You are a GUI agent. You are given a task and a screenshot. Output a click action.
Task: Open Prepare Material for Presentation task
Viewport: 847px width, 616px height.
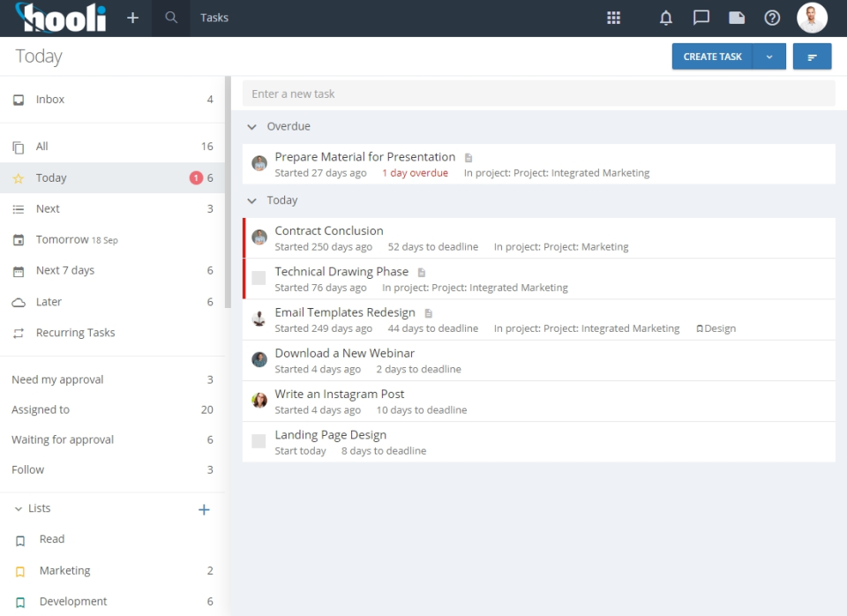point(364,157)
